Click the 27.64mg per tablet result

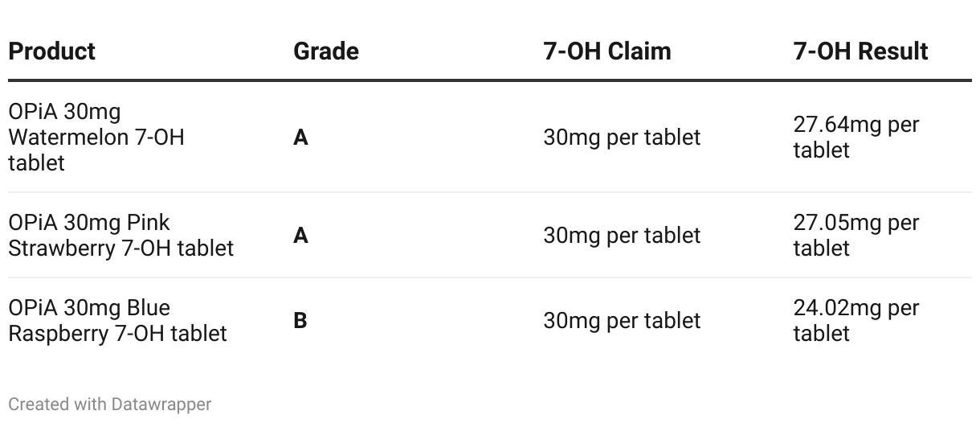pos(856,138)
